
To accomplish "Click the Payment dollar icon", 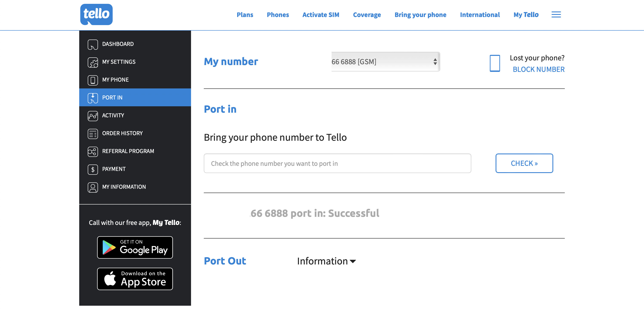I will coord(93,169).
